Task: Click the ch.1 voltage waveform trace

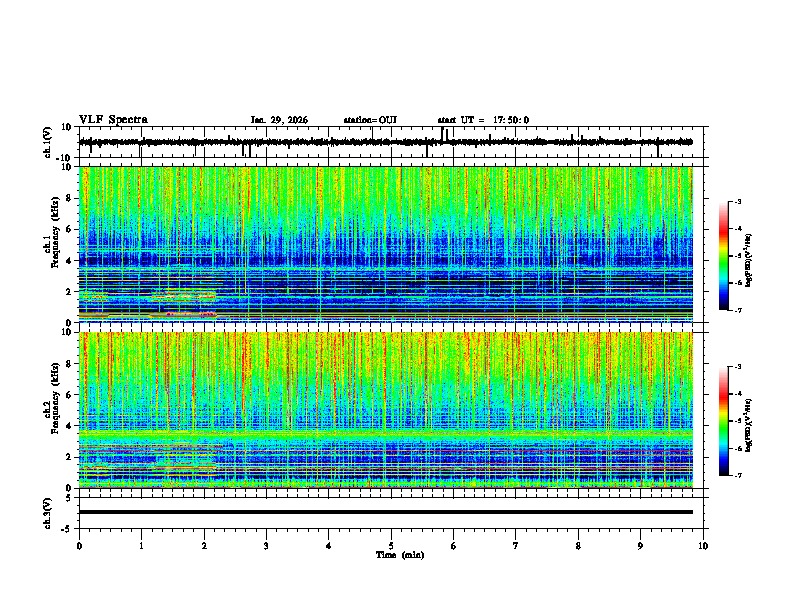Action: (386, 142)
